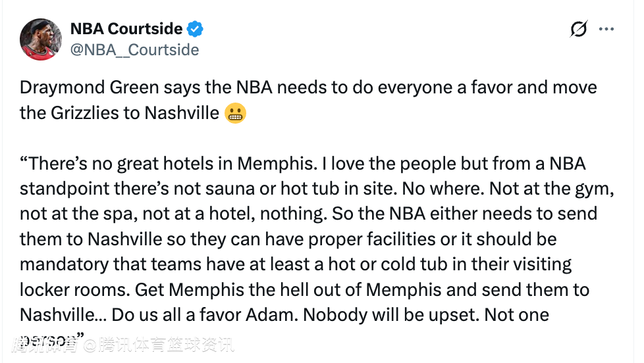Click the NBA Courtside display name

(x=126, y=29)
